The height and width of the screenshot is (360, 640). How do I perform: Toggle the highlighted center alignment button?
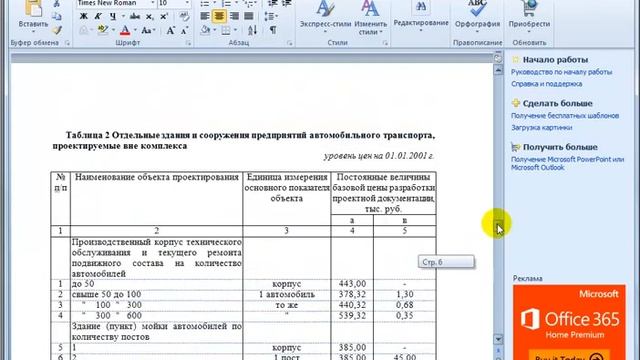click(220, 16)
